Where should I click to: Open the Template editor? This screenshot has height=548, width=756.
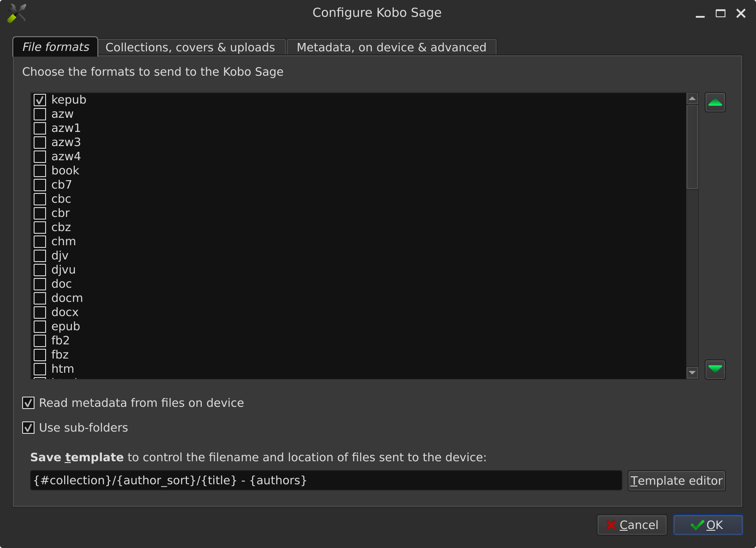676,481
